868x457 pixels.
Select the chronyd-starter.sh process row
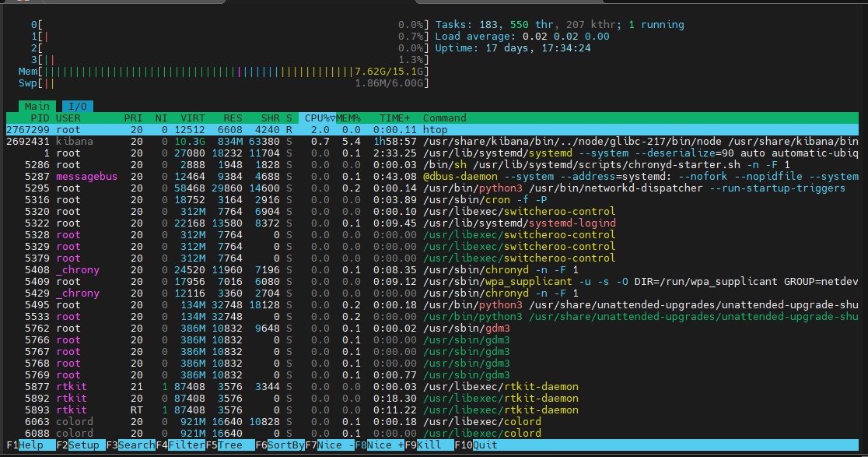(432, 164)
